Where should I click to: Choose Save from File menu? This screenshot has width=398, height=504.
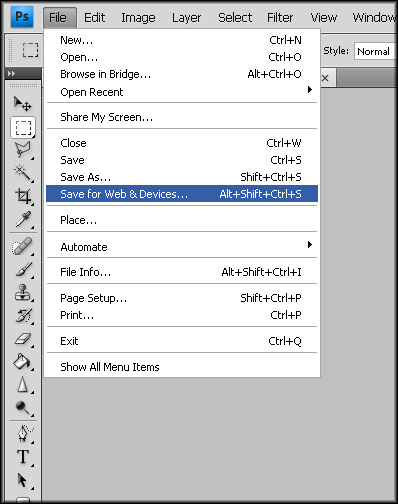click(182, 160)
